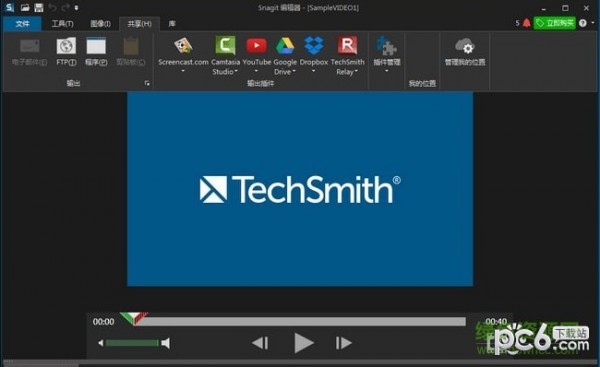Screen dimensions: 600x367
Task: Expand the Screencast.com dropdown arrow
Action: tap(183, 71)
